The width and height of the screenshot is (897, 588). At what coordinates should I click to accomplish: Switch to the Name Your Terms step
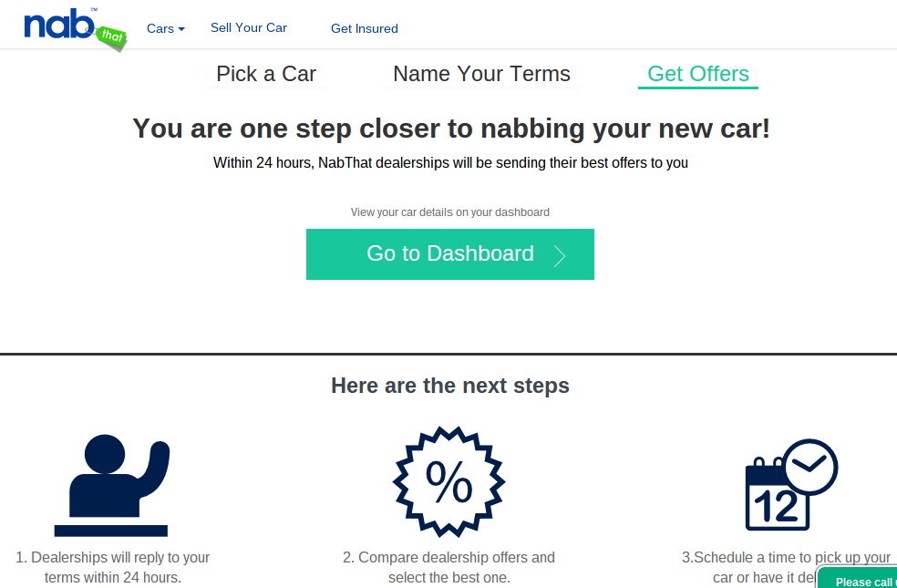coord(481,75)
